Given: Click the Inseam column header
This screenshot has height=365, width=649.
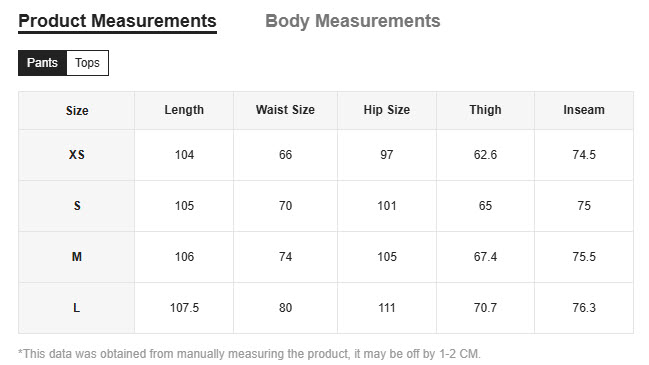Looking at the screenshot, I should point(584,110).
